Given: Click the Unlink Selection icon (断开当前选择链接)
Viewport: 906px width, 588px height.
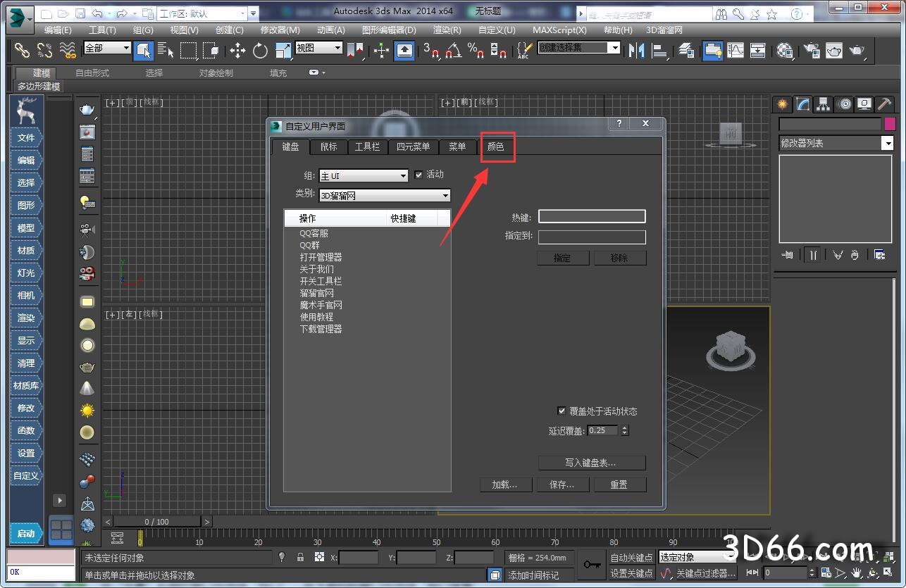Looking at the screenshot, I should [x=45, y=50].
